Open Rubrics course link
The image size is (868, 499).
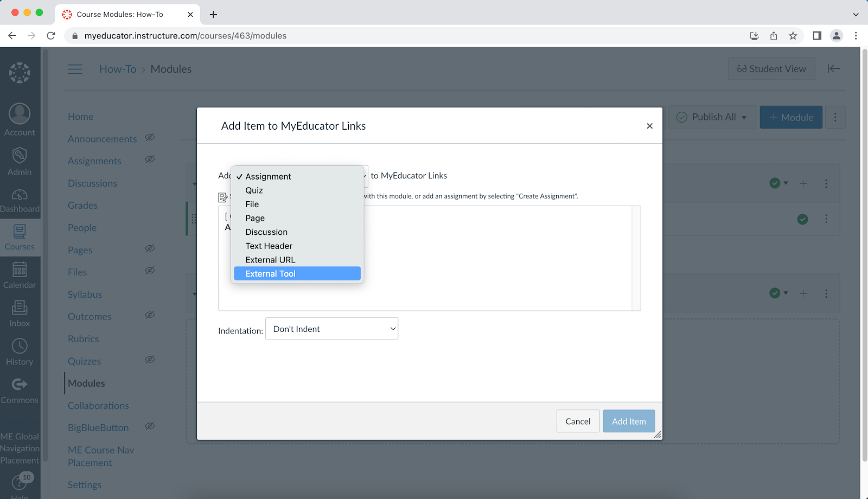(x=83, y=339)
